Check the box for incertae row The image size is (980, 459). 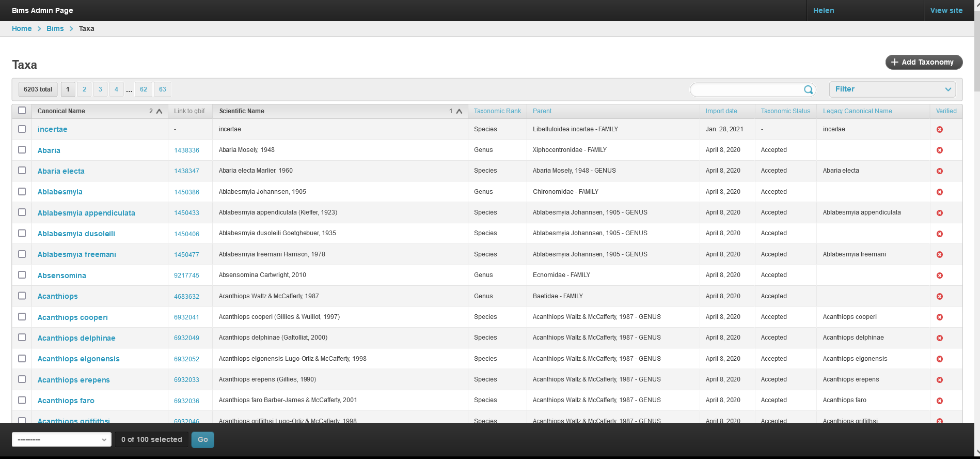(x=22, y=129)
